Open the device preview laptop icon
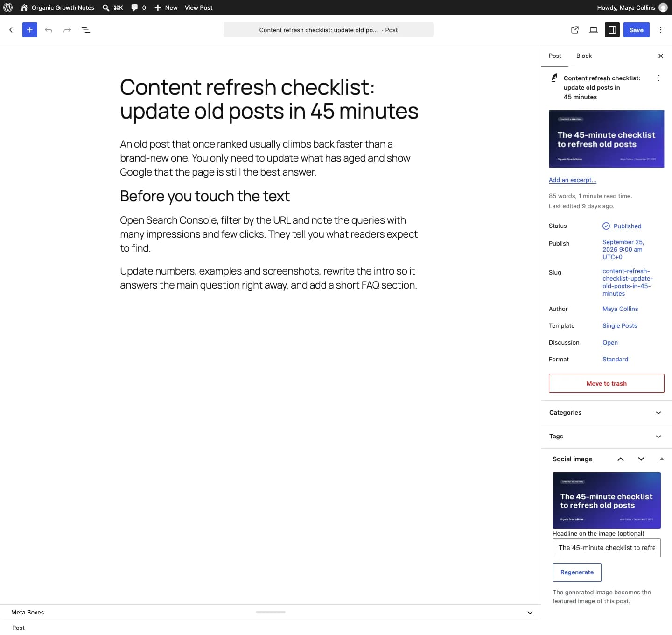672x635 pixels. coord(594,30)
